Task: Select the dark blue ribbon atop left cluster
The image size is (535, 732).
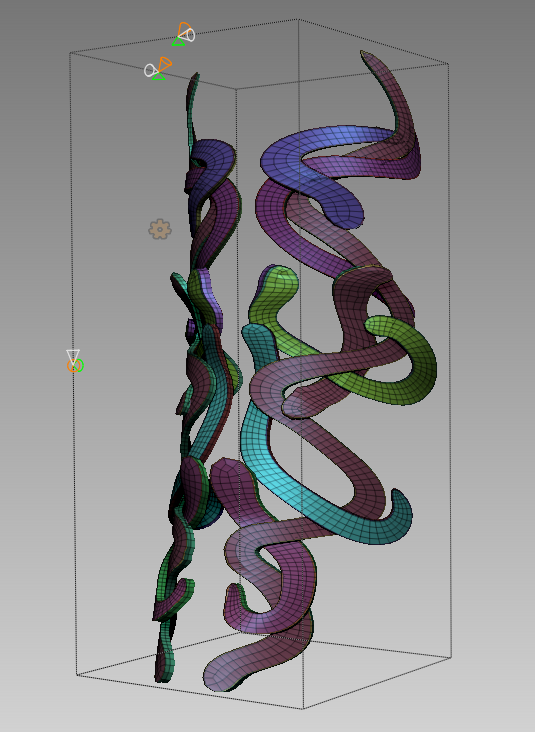Action: click(x=212, y=161)
